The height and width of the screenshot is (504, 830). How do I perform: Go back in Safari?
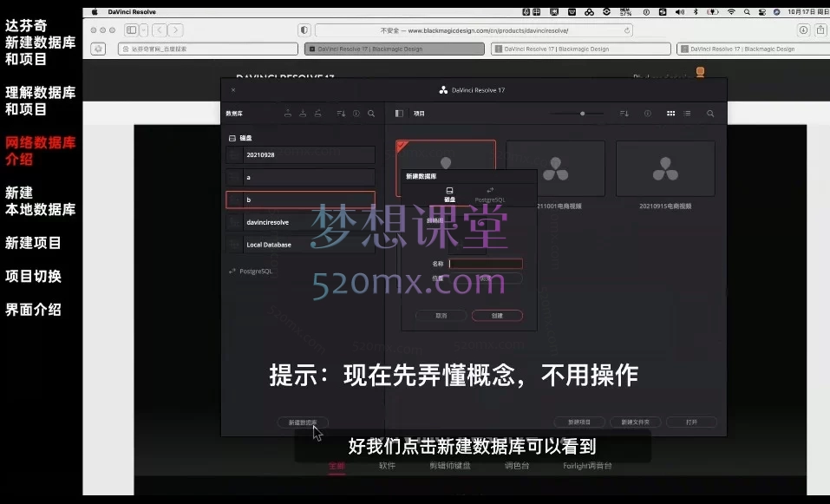click(x=160, y=30)
